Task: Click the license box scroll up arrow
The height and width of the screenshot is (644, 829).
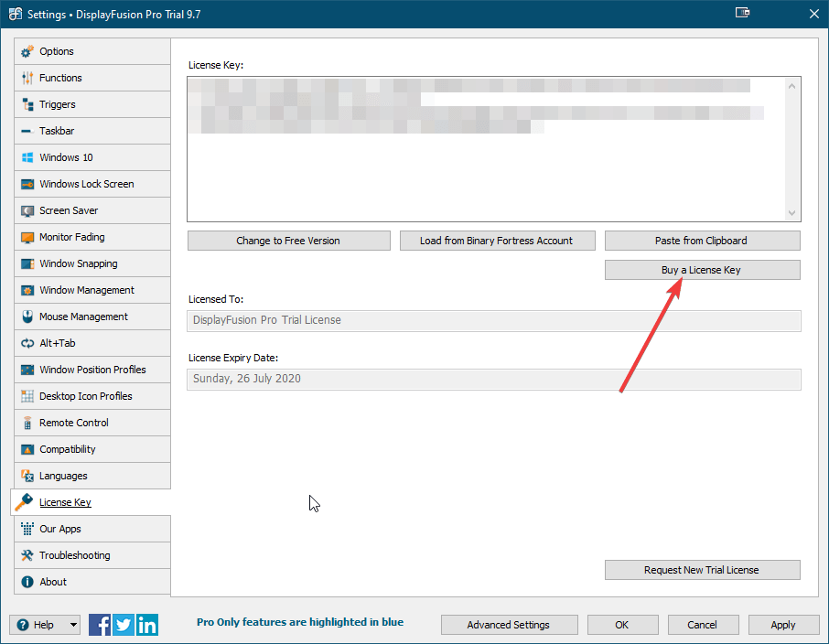Action: (792, 86)
